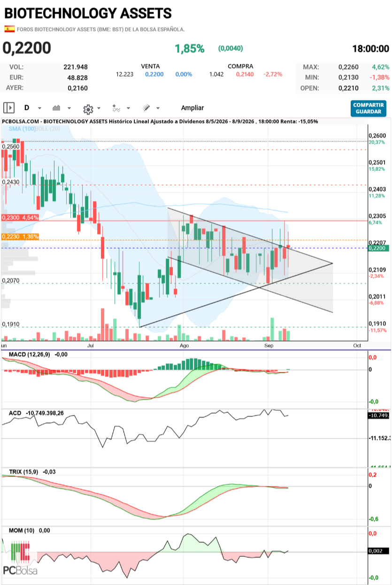
Task: Click the indicators line-chart icon
Action: click(116, 108)
